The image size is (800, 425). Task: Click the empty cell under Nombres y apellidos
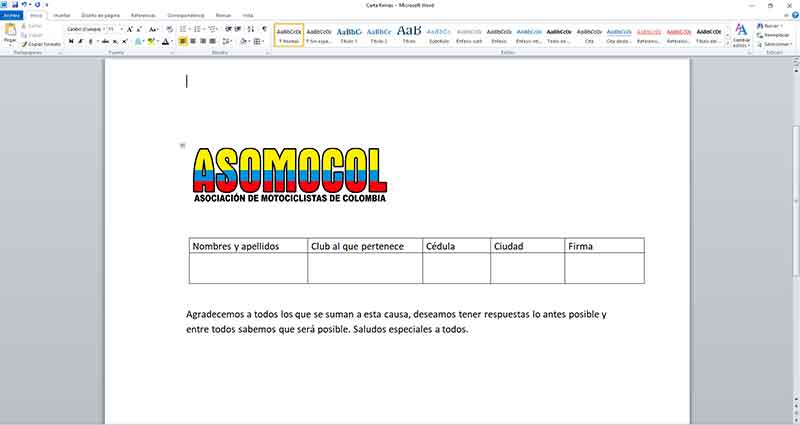pos(248,268)
